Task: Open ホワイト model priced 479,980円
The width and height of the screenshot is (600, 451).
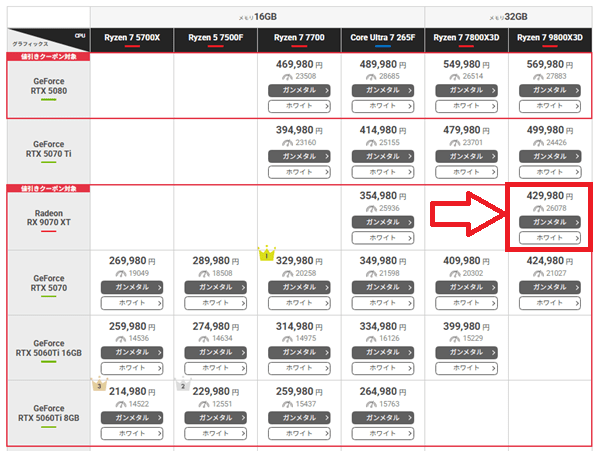Action: (466, 172)
